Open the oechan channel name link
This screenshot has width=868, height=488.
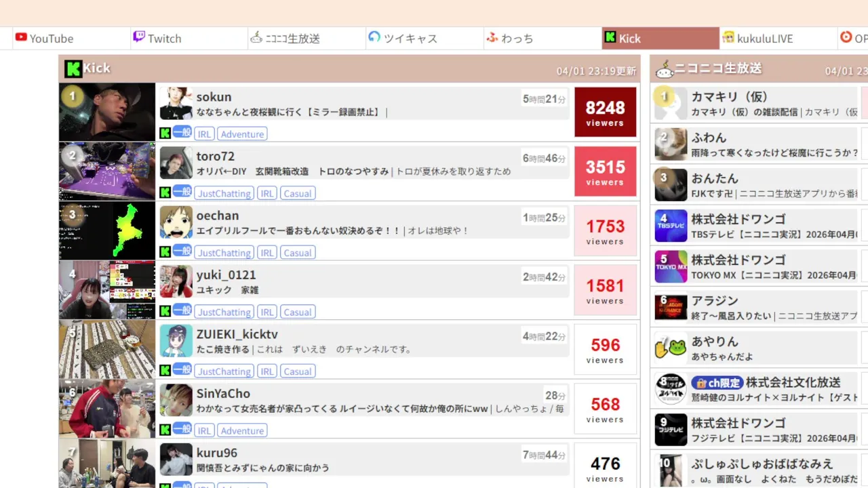coord(218,216)
